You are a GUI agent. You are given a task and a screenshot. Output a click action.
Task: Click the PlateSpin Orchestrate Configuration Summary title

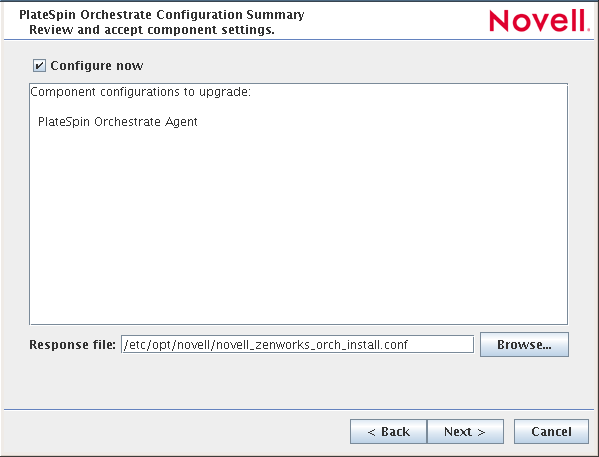[x=162, y=15]
